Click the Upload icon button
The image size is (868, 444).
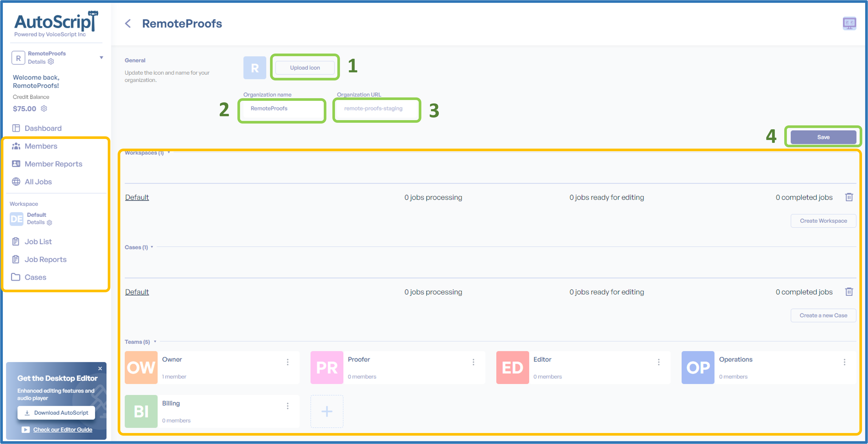(305, 68)
